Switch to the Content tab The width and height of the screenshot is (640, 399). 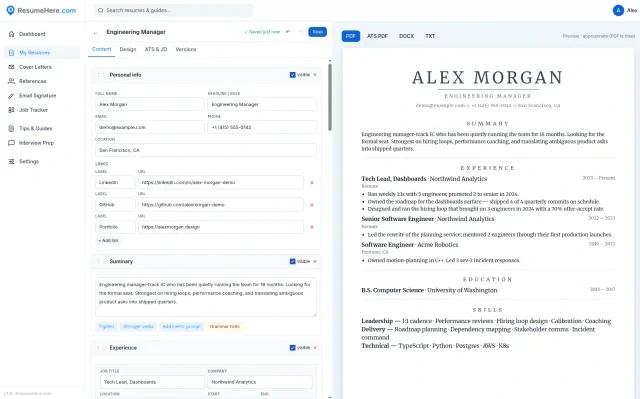[x=102, y=49]
